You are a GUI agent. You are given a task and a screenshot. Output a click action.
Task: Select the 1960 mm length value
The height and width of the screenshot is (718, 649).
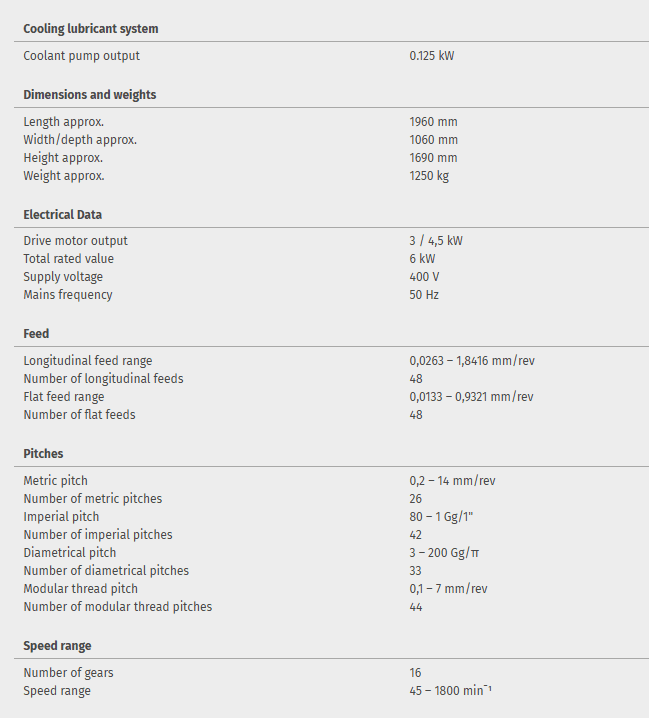[433, 122]
